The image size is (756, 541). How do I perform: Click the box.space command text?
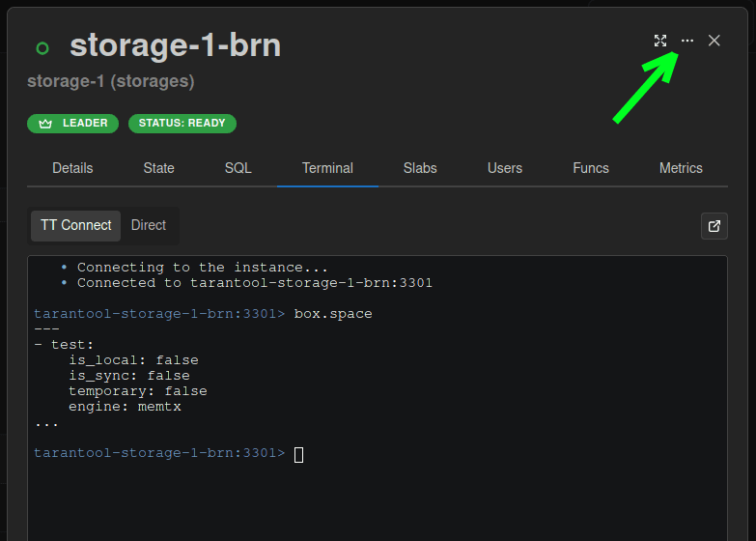coord(333,314)
